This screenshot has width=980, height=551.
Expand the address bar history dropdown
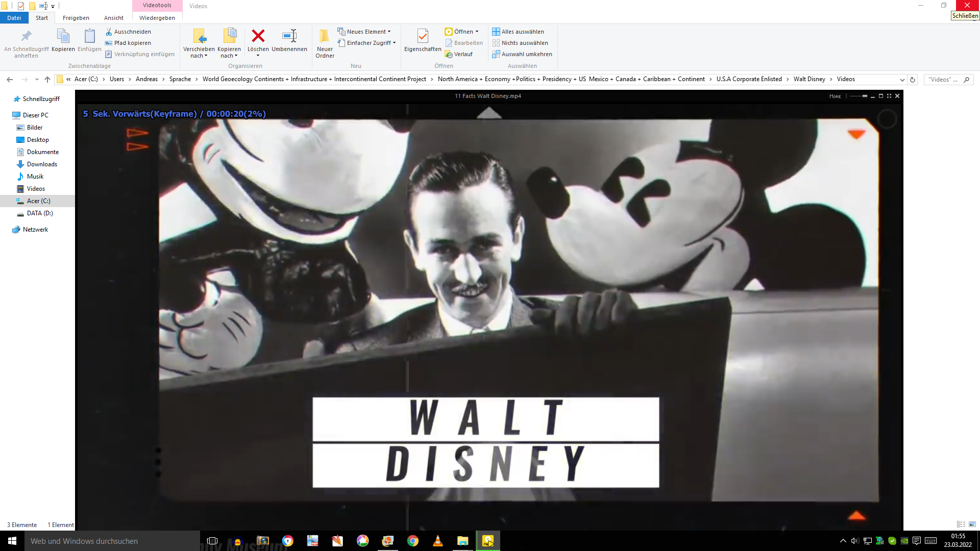[902, 80]
